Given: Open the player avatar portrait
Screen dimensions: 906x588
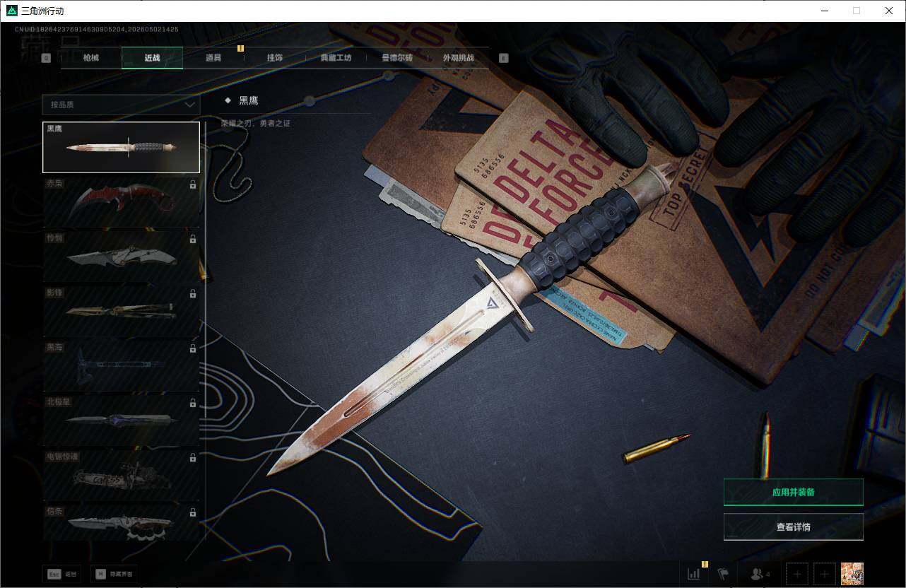Looking at the screenshot, I should click(852, 574).
